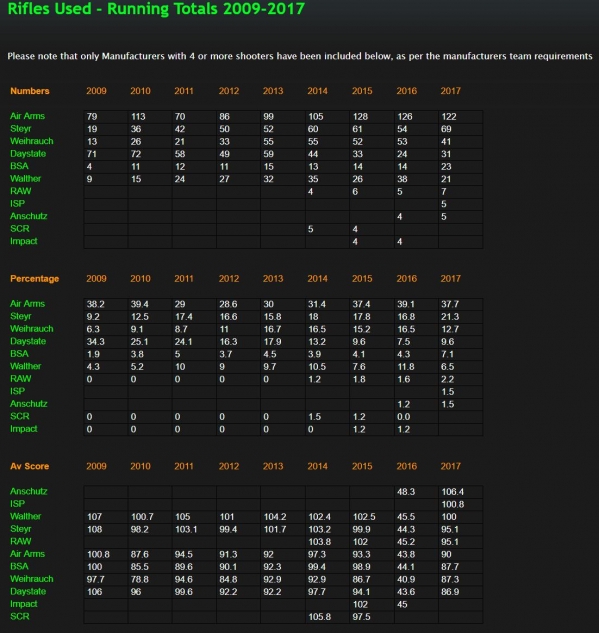
Task: Select 'Weihrauch' row label in Percentage table
Action: pyautogui.click(x=31, y=329)
